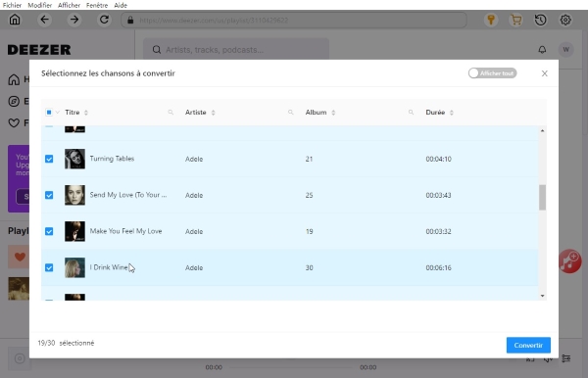The width and height of the screenshot is (588, 378).
Task: Click the duration "00:03:43"
Action: coord(438,195)
